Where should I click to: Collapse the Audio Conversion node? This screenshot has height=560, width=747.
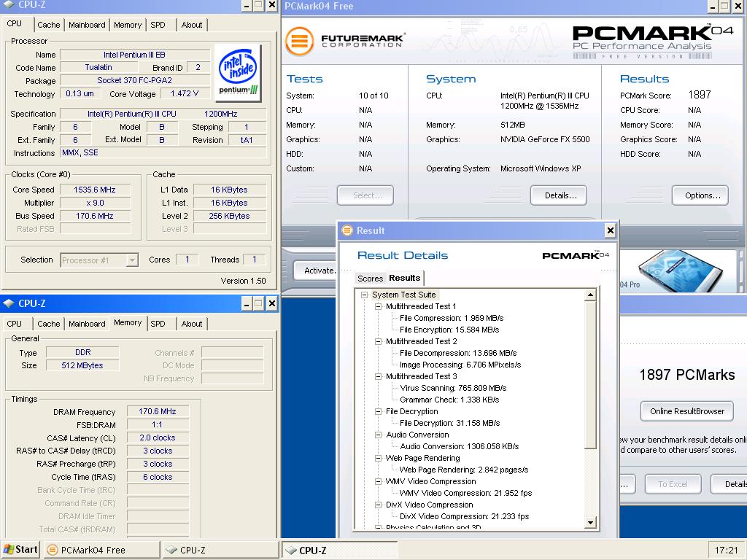coord(379,435)
